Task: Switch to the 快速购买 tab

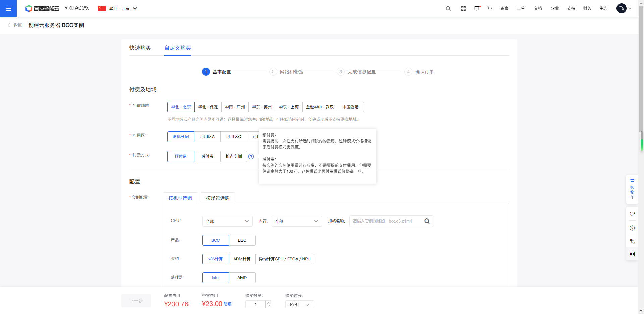Action: pyautogui.click(x=140, y=48)
